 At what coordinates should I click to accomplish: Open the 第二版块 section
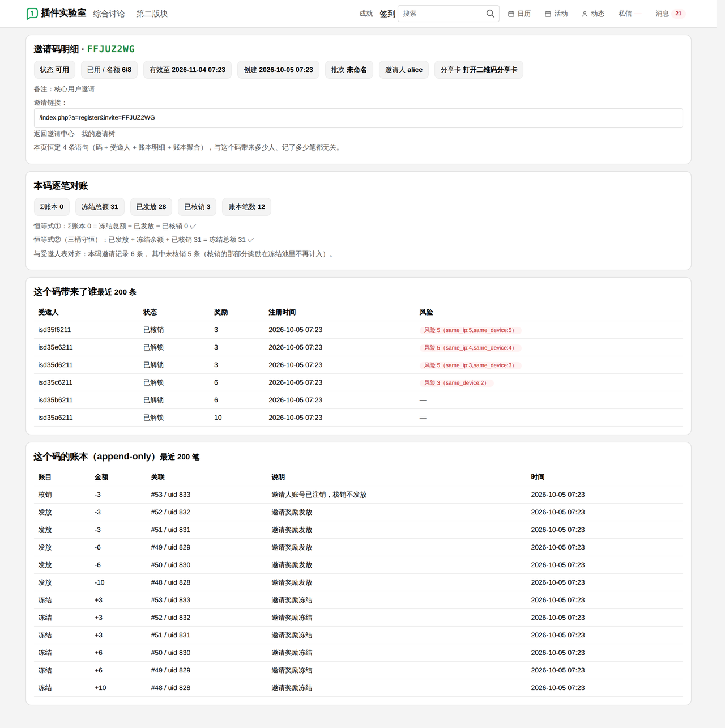click(152, 14)
